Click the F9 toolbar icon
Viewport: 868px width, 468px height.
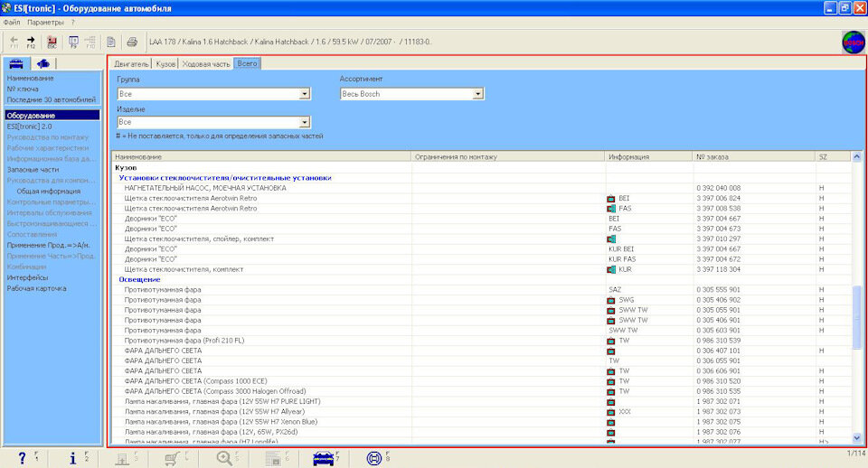(73, 42)
